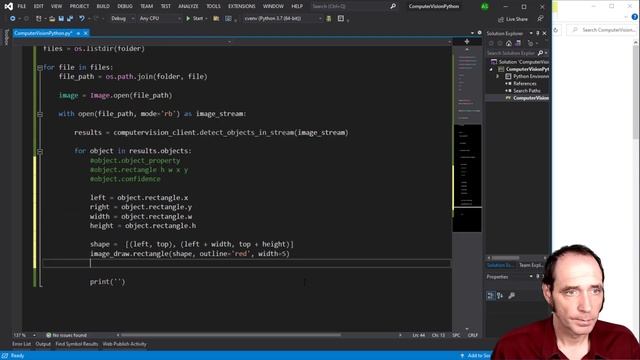
Task: Open the EXTENSIONS menu
Action: click(x=242, y=6)
